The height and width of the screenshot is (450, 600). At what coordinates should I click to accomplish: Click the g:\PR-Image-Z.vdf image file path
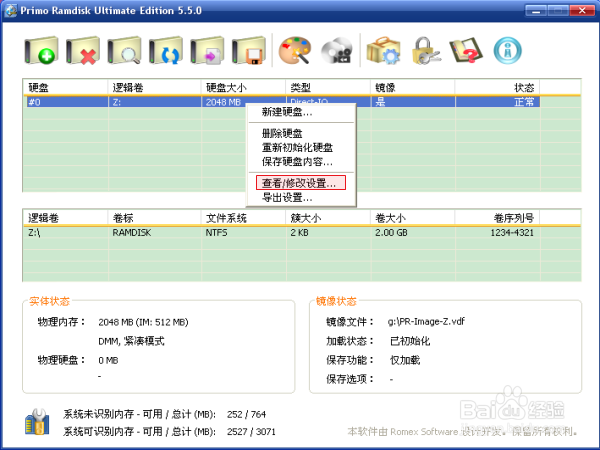tap(426, 321)
